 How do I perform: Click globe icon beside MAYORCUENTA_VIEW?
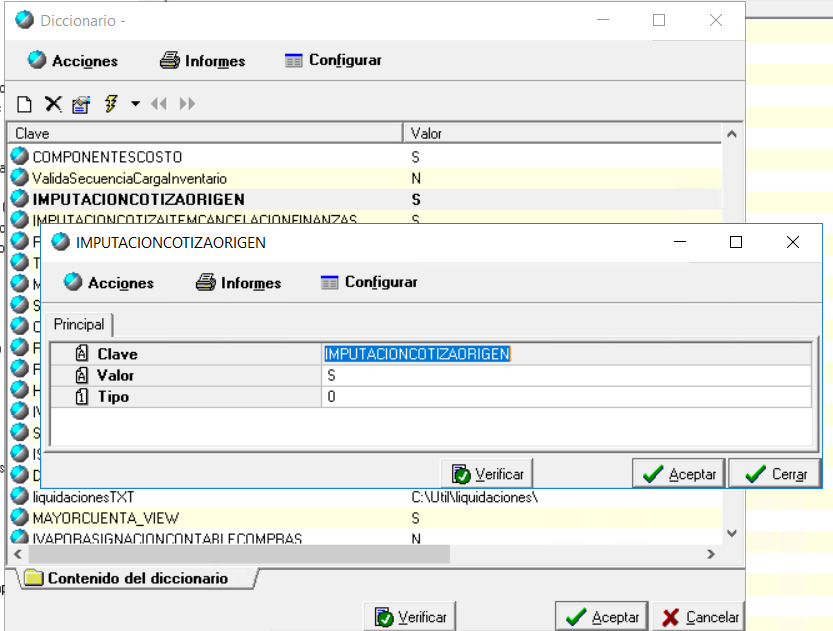click(20, 517)
